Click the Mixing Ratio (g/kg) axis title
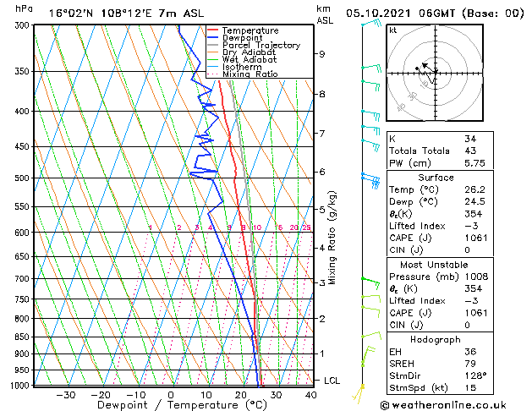This screenshot has width=532, height=411. coord(332,238)
